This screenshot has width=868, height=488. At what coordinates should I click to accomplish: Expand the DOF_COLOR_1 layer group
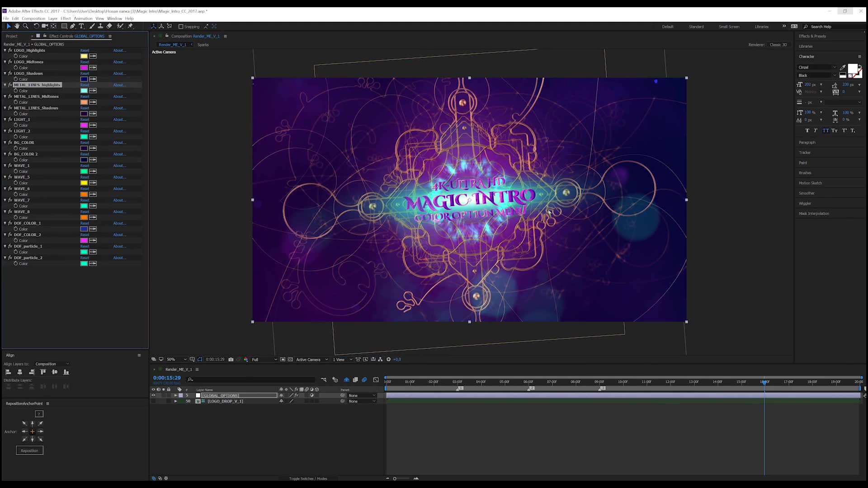pyautogui.click(x=5, y=223)
